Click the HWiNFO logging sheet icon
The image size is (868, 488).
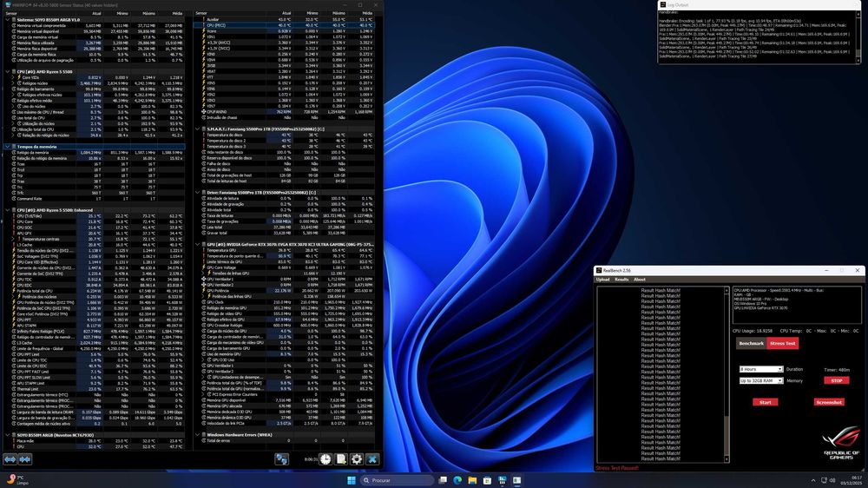coord(341,459)
